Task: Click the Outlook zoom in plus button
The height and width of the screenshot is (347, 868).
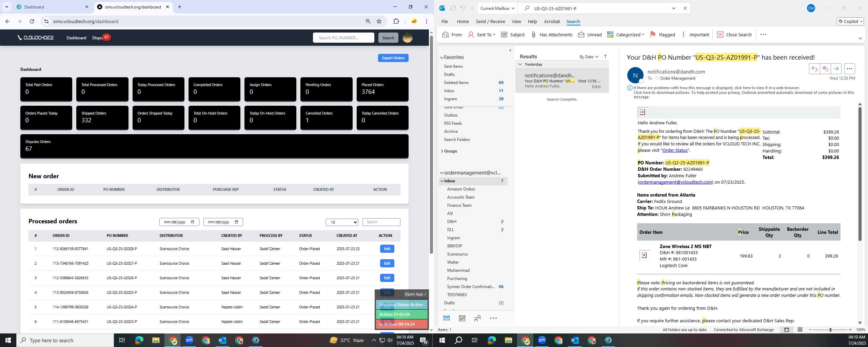Action: (x=850, y=330)
